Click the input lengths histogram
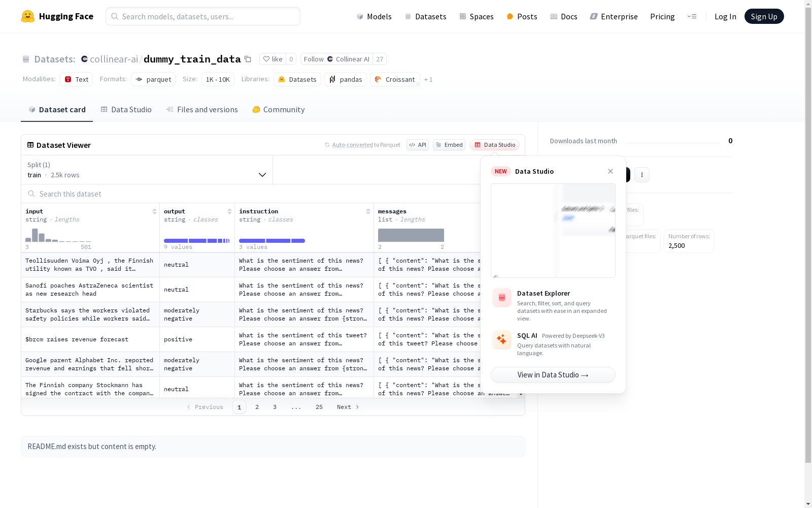812x508 pixels. pos(58,235)
